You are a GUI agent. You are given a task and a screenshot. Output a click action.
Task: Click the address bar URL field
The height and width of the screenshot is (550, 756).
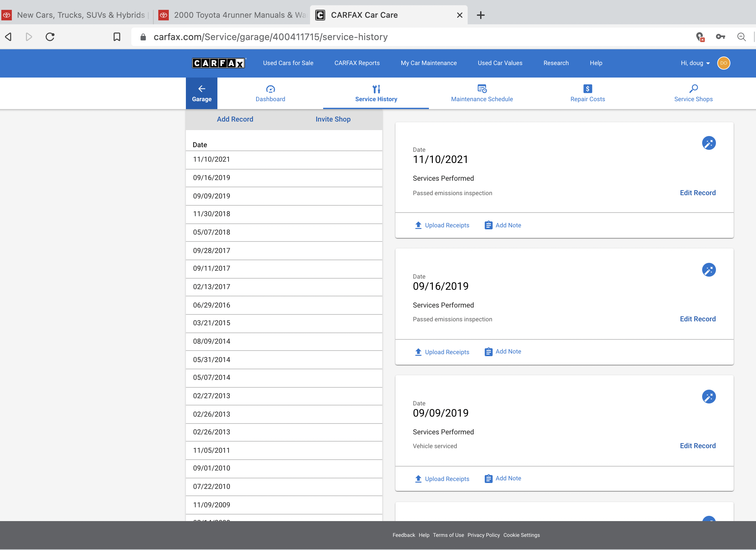(x=410, y=37)
